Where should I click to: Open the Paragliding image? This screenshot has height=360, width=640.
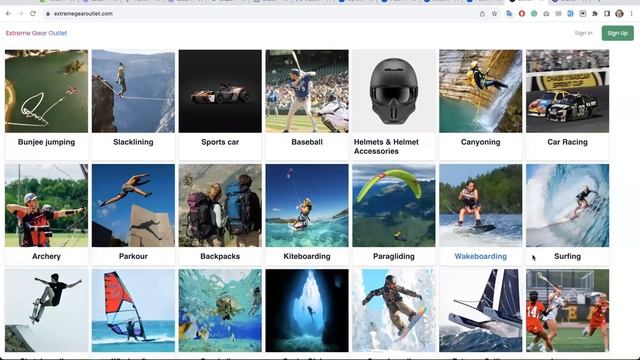coord(394,205)
